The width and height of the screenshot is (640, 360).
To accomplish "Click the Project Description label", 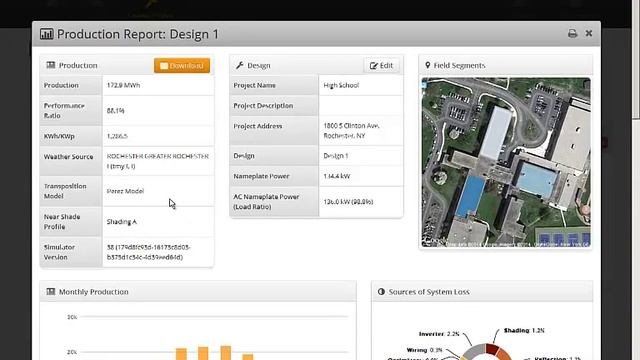I will (263, 106).
